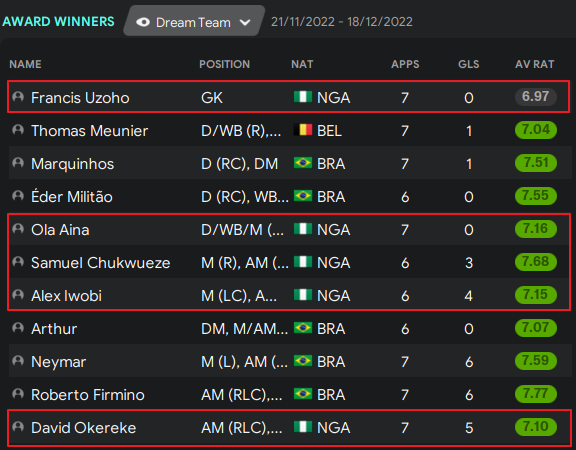576x450 pixels.
Task: Click the player icon beside Francis Uzoho
Action: click(x=18, y=97)
